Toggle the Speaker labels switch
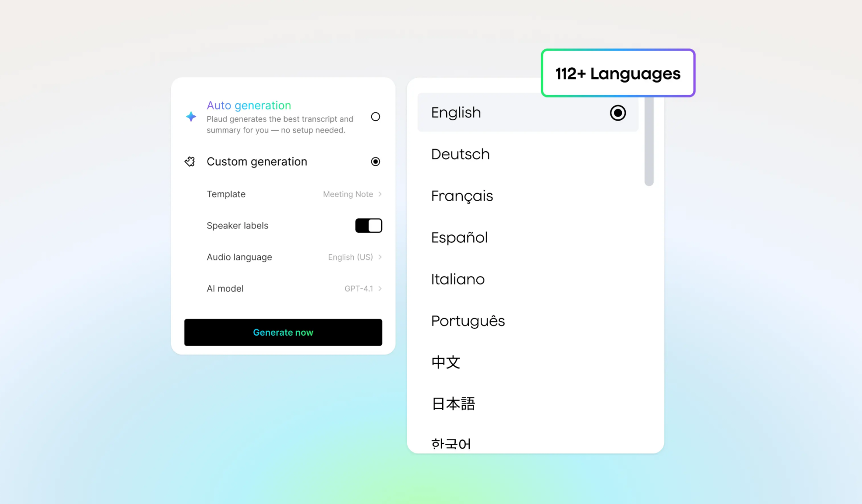The image size is (862, 504). tap(368, 225)
